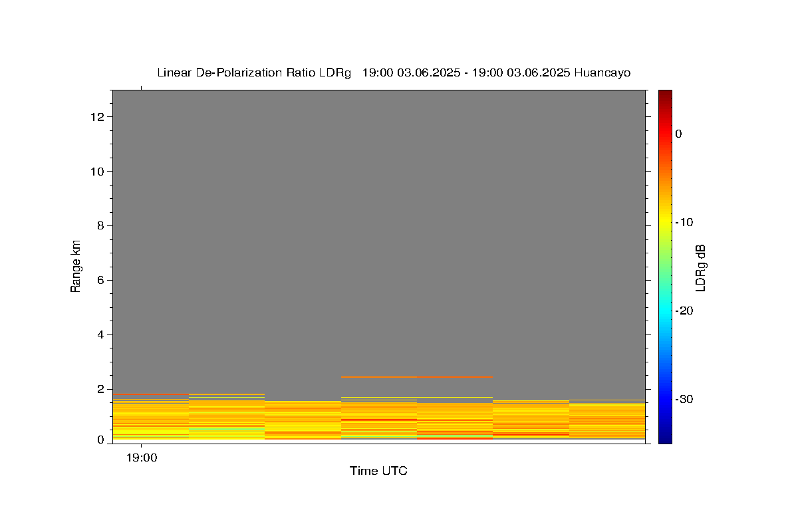Click the -10 tick on the colorbar
The width and height of the screenshot is (798, 532).
click(684, 222)
